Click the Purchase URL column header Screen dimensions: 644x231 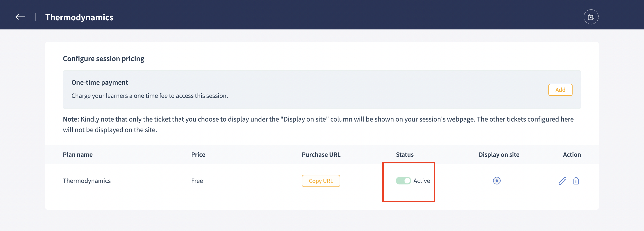tap(321, 155)
